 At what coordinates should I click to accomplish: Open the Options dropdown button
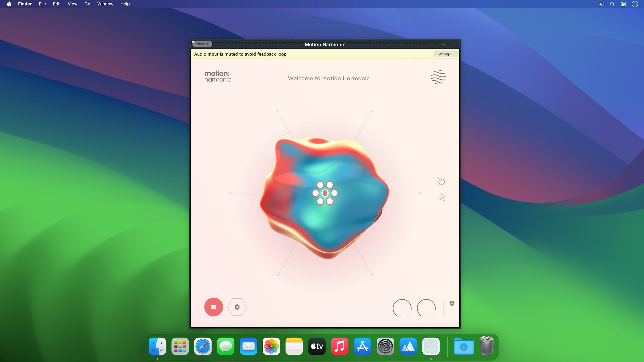coord(202,44)
